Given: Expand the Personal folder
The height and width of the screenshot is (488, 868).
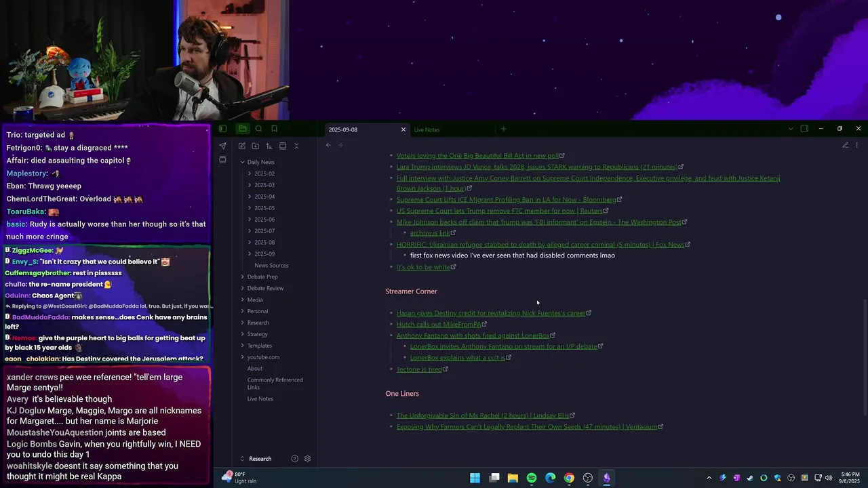Looking at the screenshot, I should click(x=257, y=312).
